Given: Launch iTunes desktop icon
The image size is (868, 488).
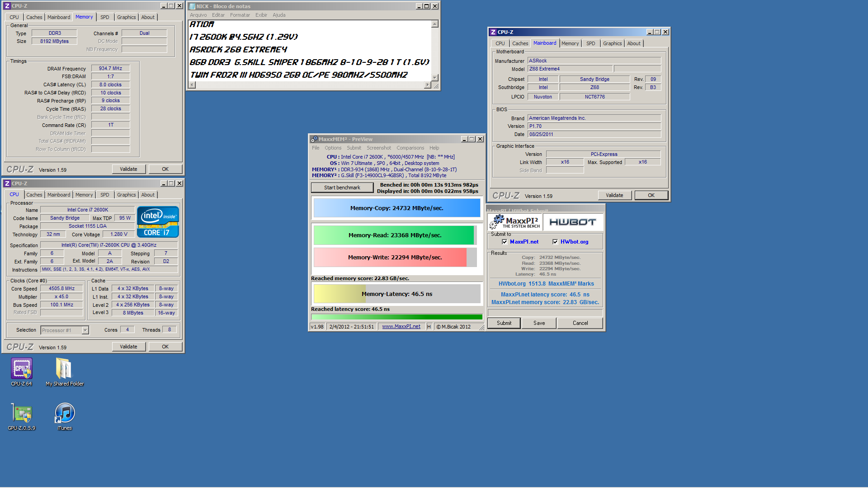Looking at the screenshot, I should [x=64, y=416].
